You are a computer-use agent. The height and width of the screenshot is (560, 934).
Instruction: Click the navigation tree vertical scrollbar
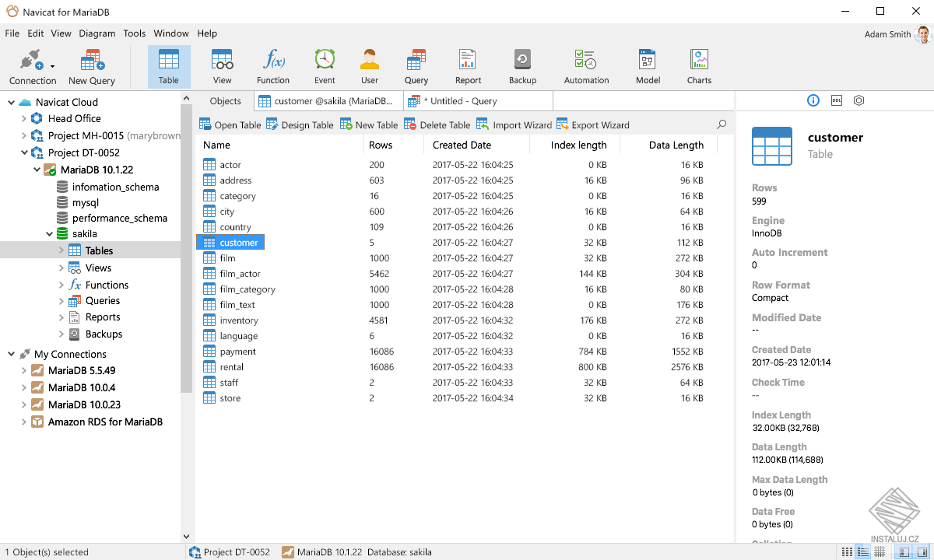(186, 249)
